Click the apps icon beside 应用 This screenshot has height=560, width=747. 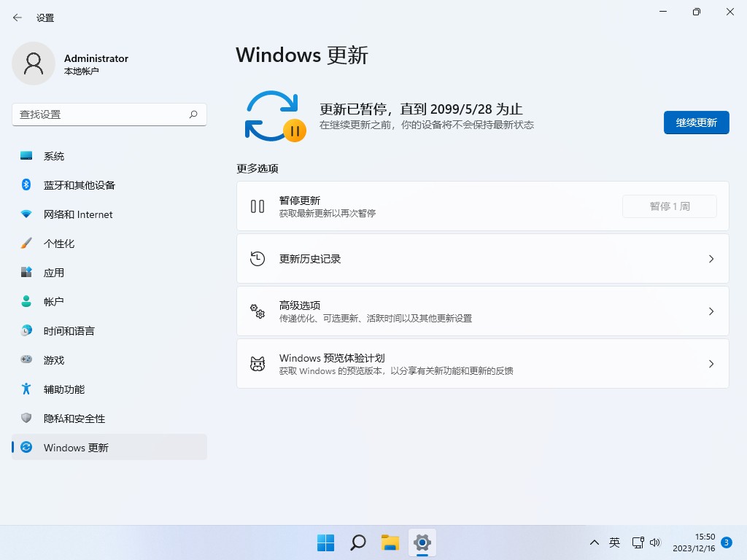26,272
